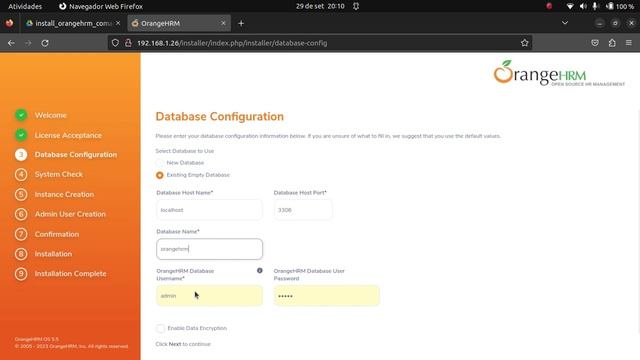Show the tracking protection shield info

coord(115,43)
